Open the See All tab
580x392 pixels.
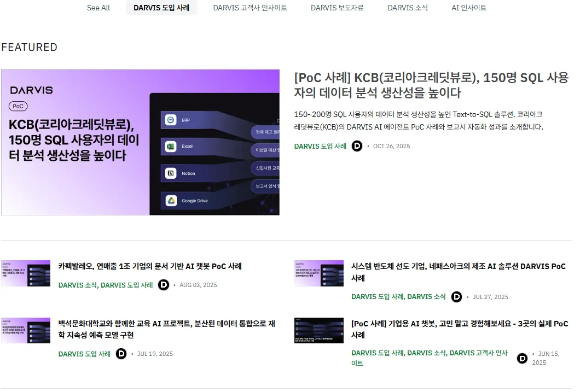(x=98, y=8)
